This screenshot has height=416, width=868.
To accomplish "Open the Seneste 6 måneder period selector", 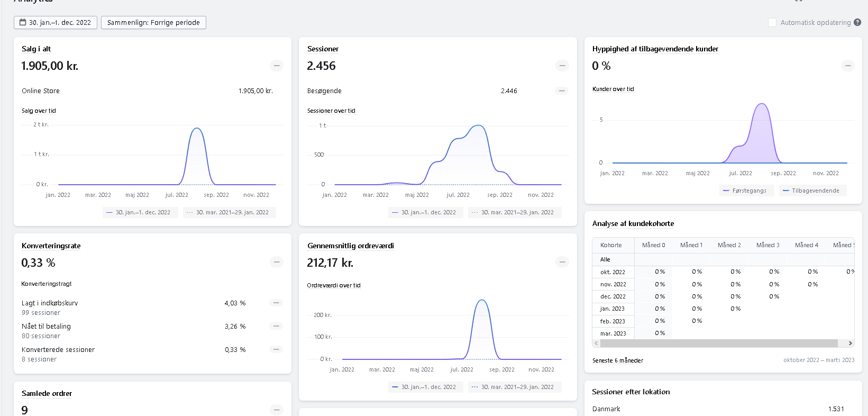I will [x=617, y=360].
